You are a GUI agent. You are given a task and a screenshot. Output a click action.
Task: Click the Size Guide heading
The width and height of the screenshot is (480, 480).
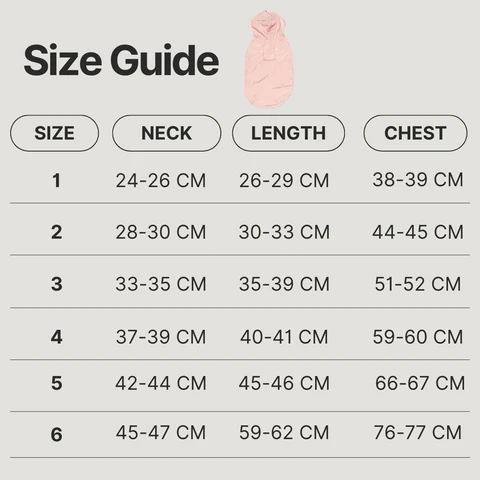pyautogui.click(x=121, y=61)
